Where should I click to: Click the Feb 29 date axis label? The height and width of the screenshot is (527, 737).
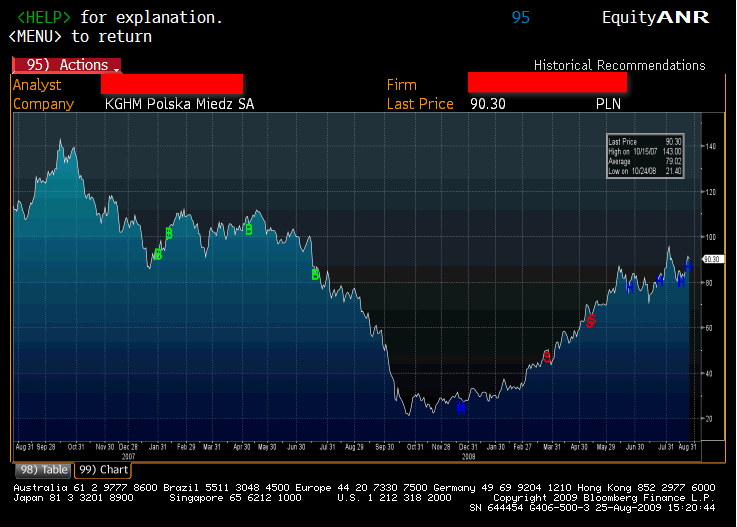(x=186, y=447)
